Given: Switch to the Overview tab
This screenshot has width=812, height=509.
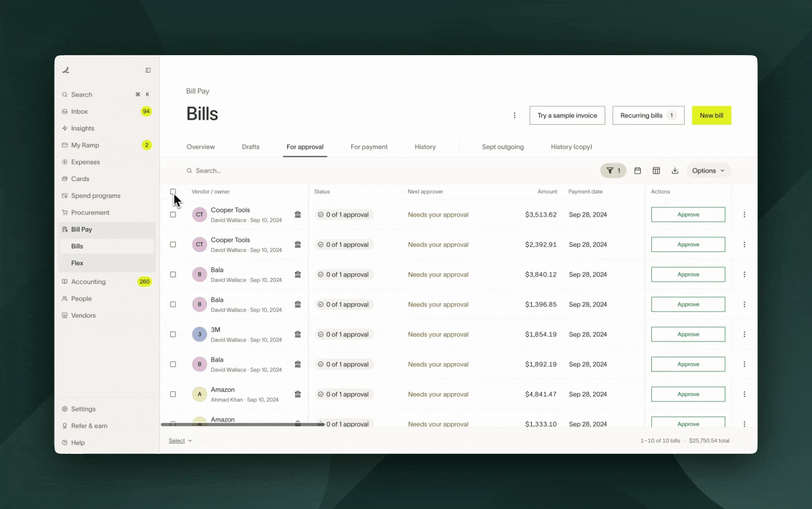Looking at the screenshot, I should (x=201, y=147).
